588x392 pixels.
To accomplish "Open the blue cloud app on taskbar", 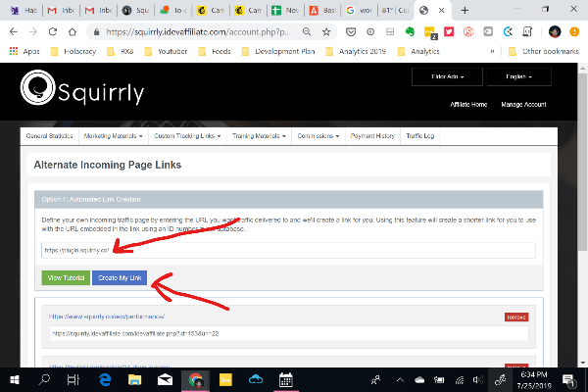I will pyautogui.click(x=256, y=380).
